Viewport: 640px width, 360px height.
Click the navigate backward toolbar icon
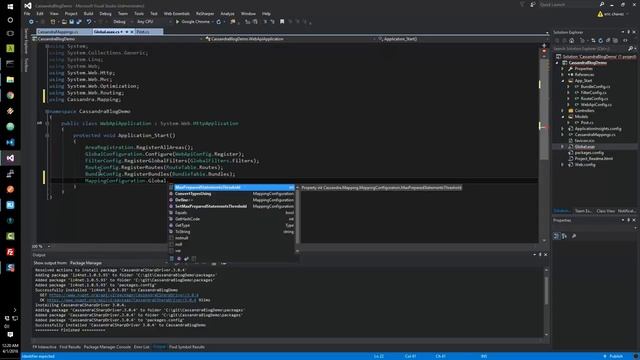31,22
